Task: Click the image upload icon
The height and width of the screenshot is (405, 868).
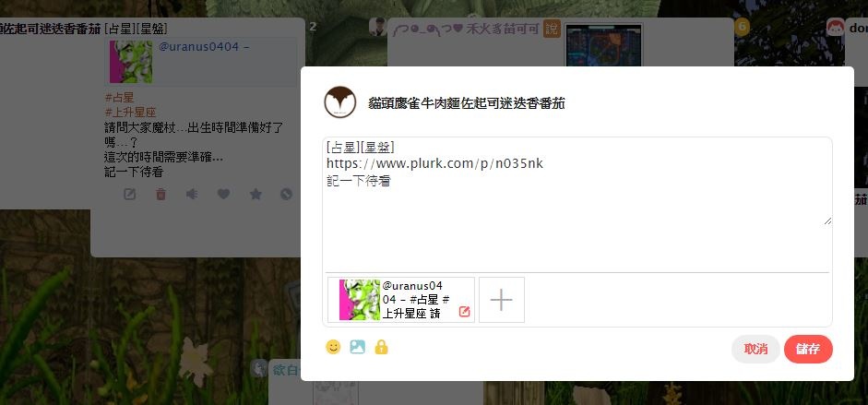Action: coord(357,347)
